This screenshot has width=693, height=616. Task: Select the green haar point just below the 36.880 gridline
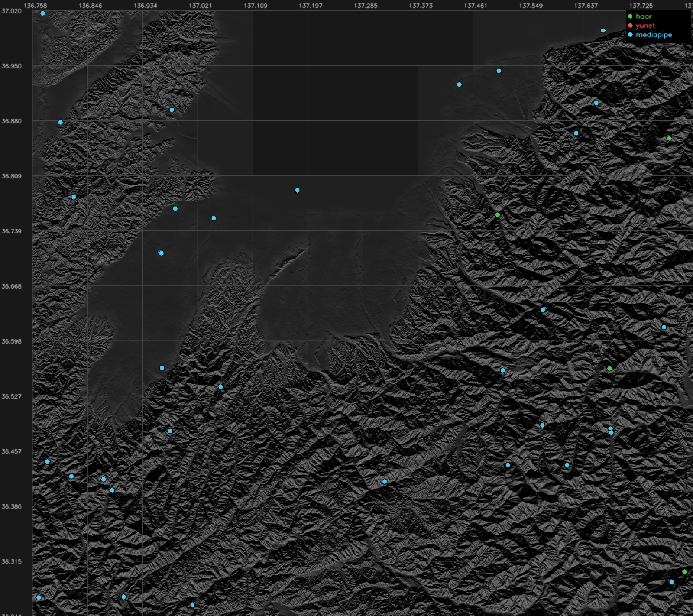(x=669, y=139)
